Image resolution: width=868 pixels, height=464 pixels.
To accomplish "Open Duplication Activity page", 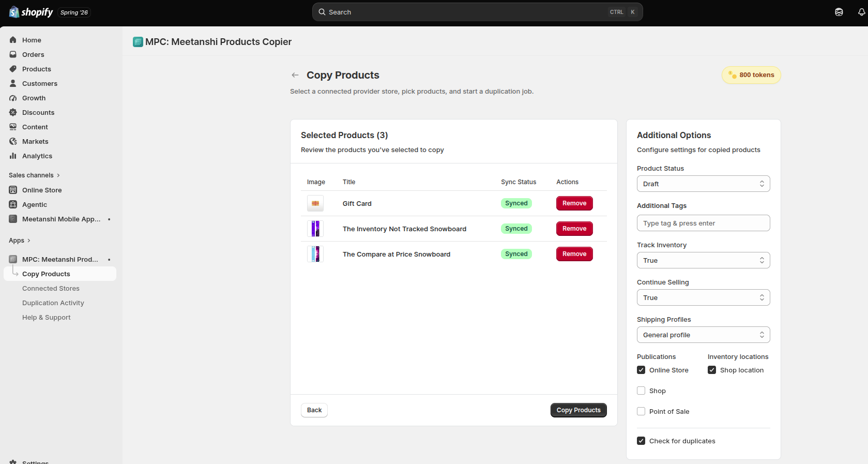I will [53, 303].
